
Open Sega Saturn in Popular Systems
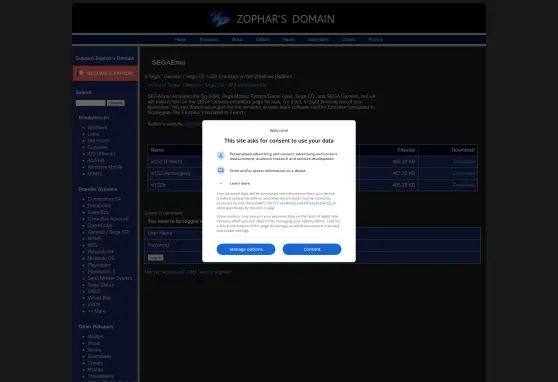[x=101, y=285]
